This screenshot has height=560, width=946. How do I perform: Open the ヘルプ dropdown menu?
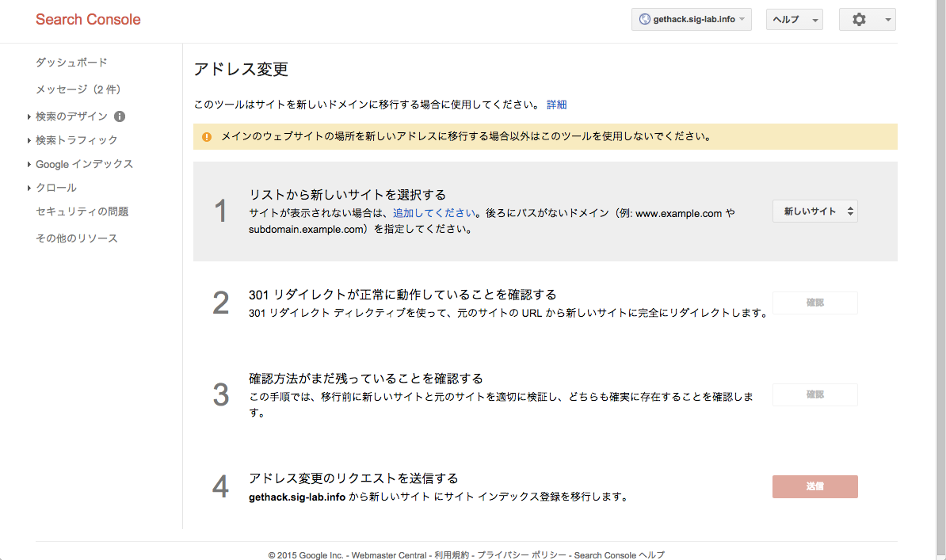tap(794, 19)
